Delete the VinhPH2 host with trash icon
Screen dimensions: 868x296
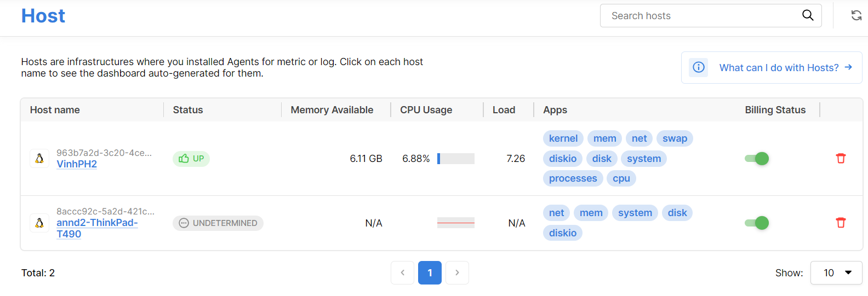841,159
